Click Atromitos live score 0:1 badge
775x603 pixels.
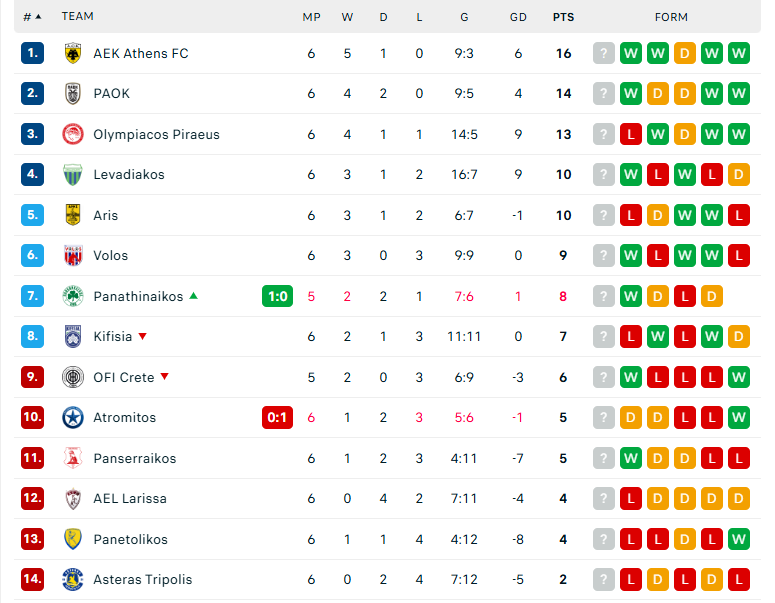(277, 418)
